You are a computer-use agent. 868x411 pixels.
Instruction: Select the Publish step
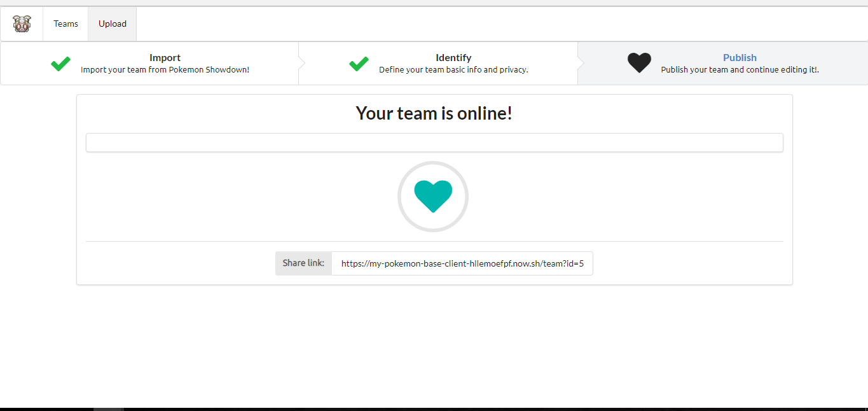pyautogui.click(x=722, y=63)
